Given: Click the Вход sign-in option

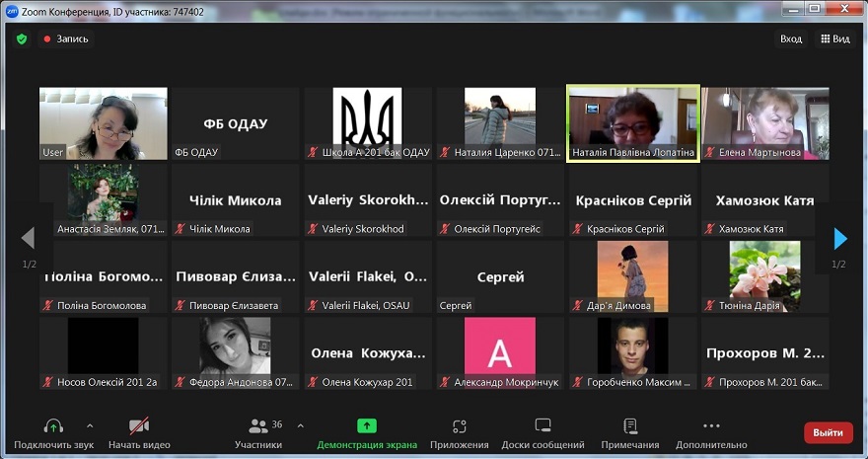Looking at the screenshot, I should pyautogui.click(x=791, y=38).
